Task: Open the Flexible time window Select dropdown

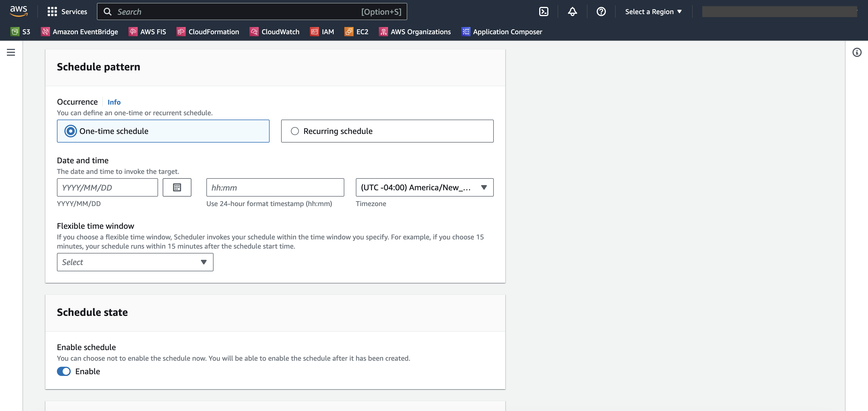Action: pos(135,262)
